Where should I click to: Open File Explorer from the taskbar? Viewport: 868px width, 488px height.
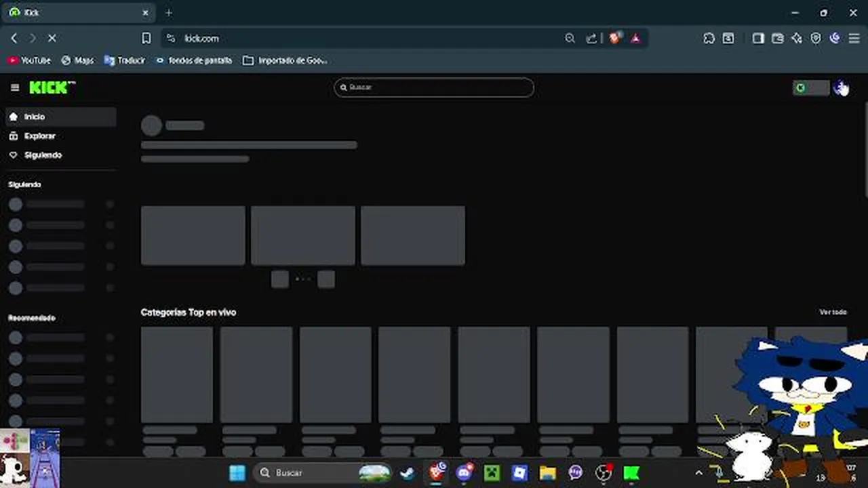[547, 472]
